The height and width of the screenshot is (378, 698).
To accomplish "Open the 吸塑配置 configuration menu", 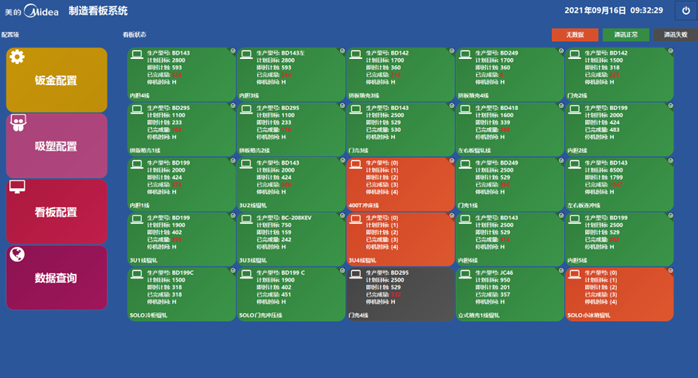I will 57,146.
